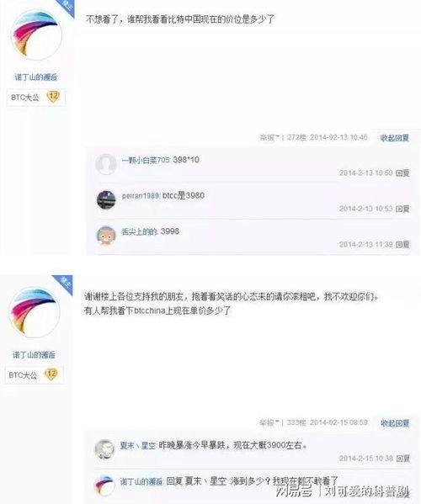Screen dimensions: 421x504
Task: Click the first BTC大公 level 12 badge
Action: (x=36, y=97)
